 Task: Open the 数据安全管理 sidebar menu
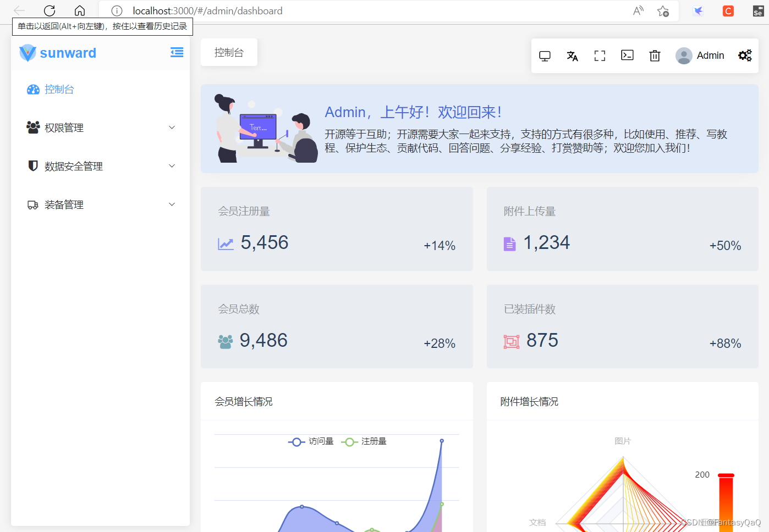click(x=101, y=166)
